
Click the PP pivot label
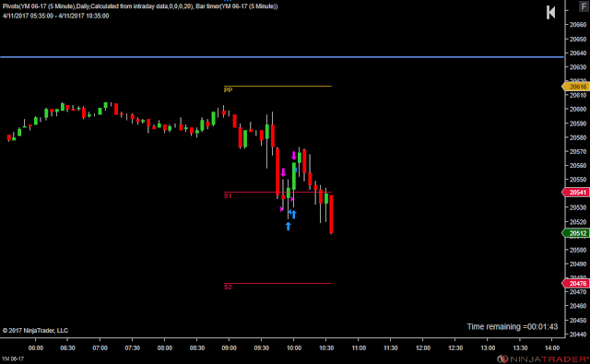click(228, 90)
